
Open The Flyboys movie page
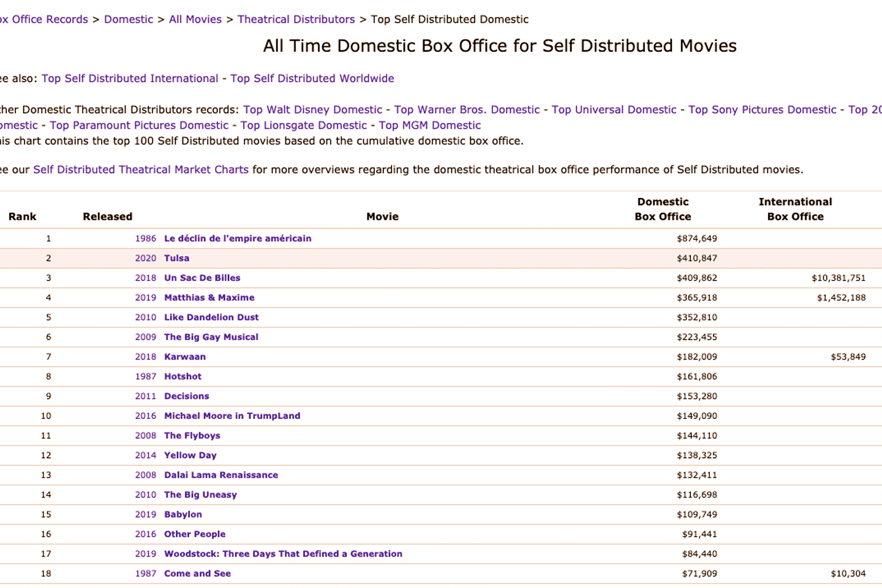pos(192,435)
